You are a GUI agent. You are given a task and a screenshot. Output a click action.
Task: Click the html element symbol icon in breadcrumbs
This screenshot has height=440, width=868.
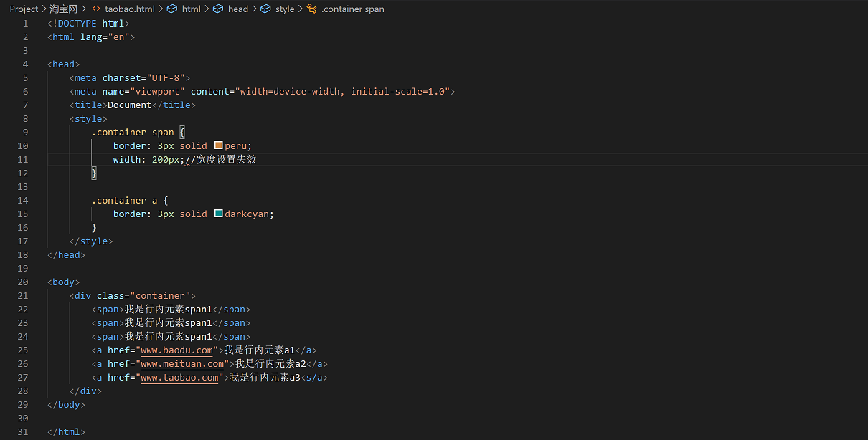(x=171, y=9)
